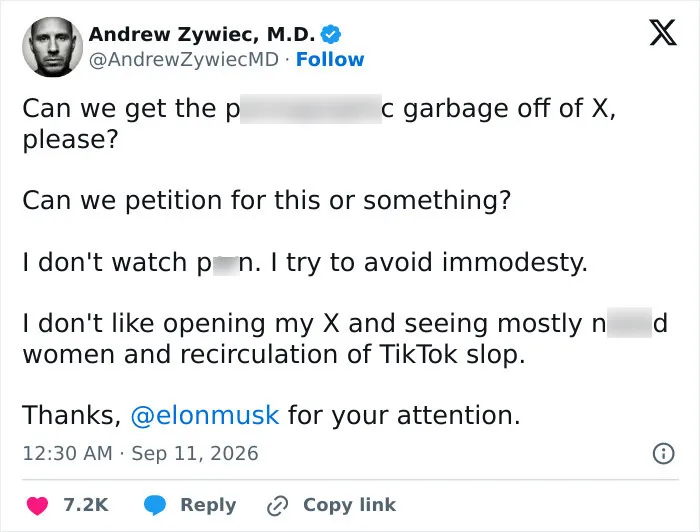
Task: Open the info circle icon
Action: point(663,453)
